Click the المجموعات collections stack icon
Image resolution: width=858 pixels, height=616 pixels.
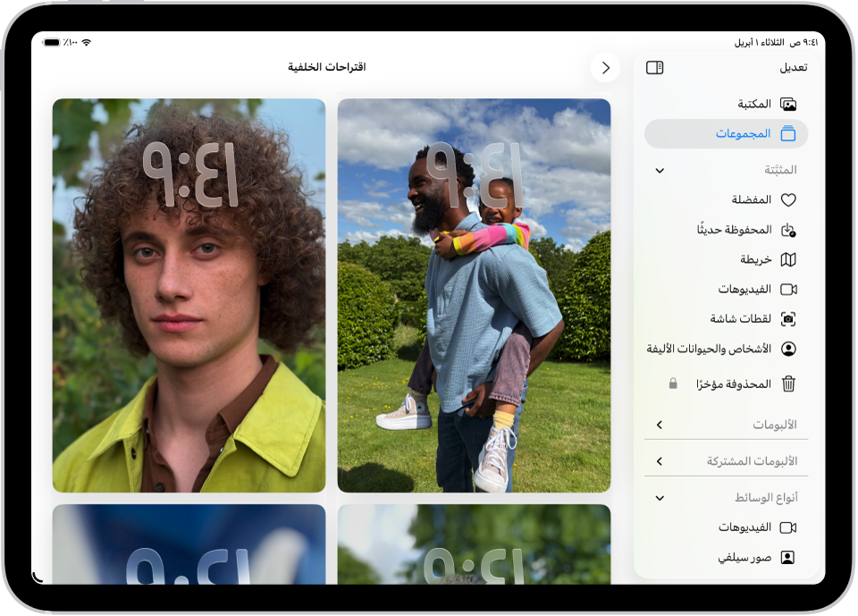coord(788,133)
